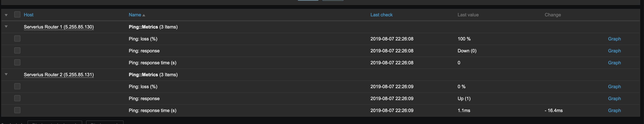View Graph for Router 2 Up response
Viewport: 644px width, 124px height.
(x=614, y=99)
